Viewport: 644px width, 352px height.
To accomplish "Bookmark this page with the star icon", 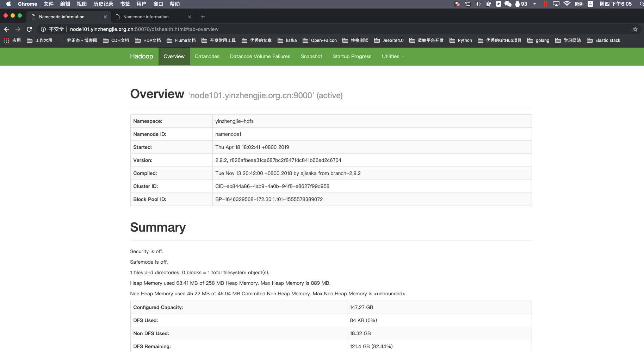I will point(635,29).
